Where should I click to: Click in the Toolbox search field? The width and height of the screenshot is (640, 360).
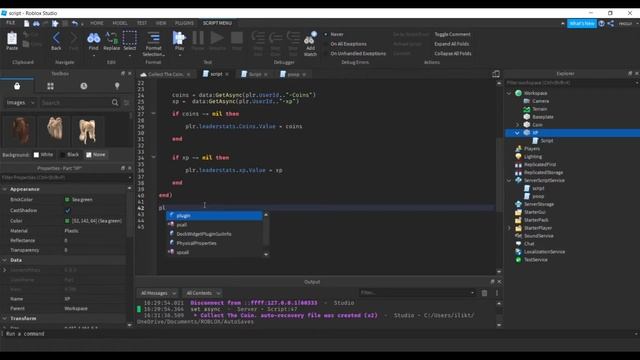[75, 103]
